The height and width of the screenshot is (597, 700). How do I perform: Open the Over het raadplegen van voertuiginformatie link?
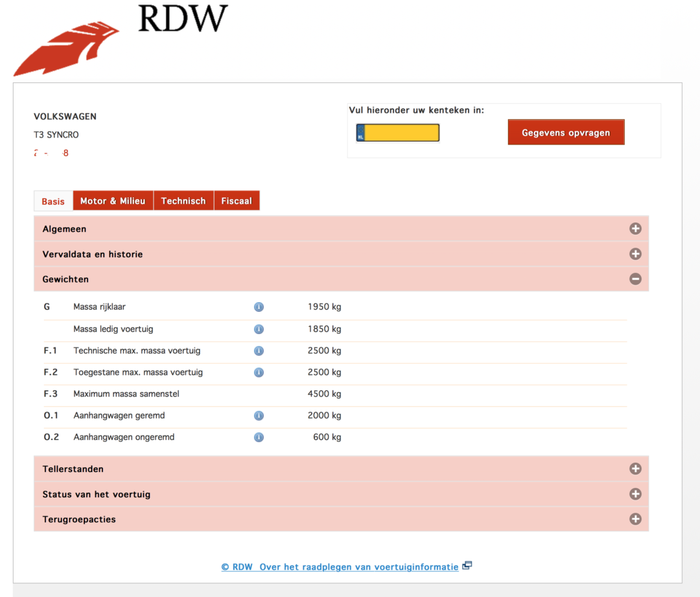pos(358,567)
